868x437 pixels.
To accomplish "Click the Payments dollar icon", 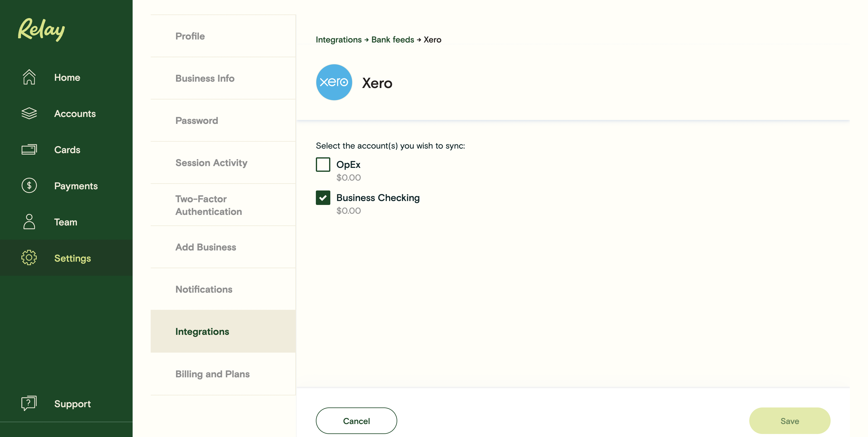I will [x=29, y=186].
